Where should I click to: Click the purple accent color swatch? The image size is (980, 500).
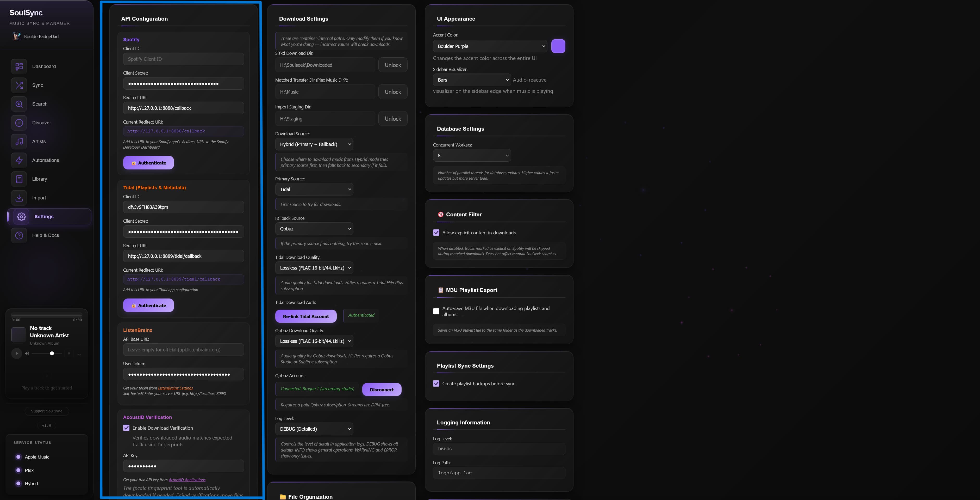[x=558, y=46]
